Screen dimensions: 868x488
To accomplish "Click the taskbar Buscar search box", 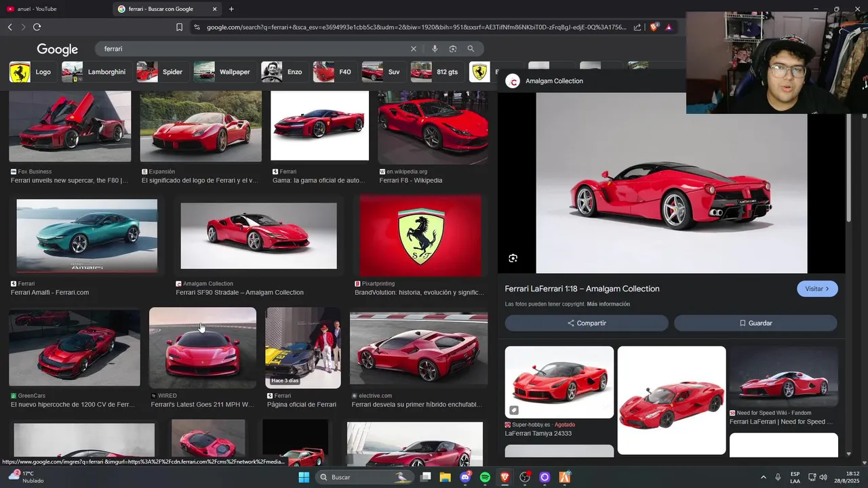I will coord(364,477).
